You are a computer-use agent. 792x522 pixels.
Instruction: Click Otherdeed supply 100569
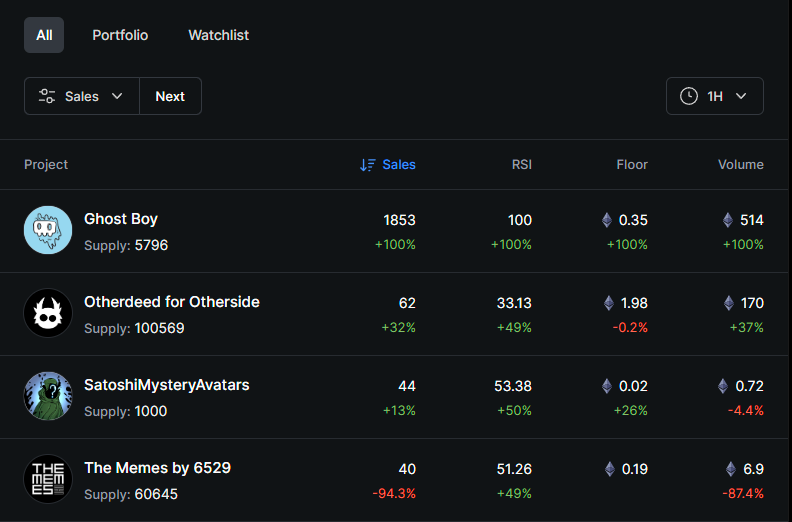click(160, 328)
